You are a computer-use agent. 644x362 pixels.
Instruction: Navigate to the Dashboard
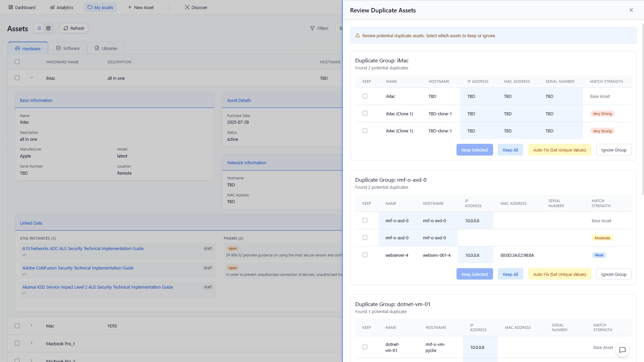click(x=21, y=7)
